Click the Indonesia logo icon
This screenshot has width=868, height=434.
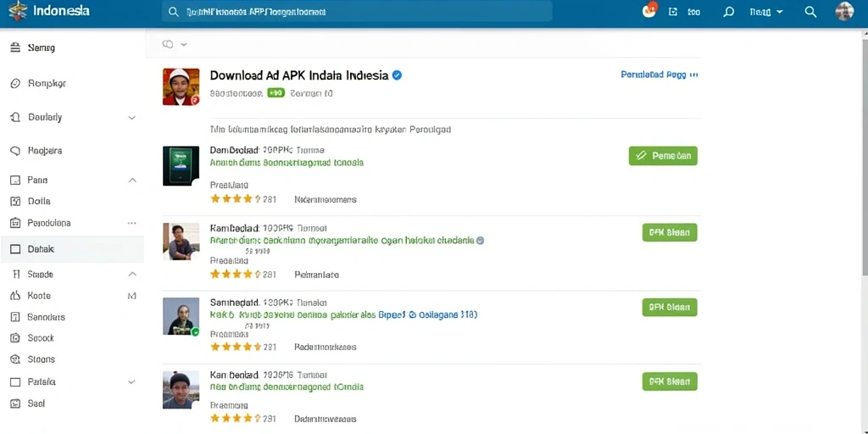pos(18,11)
